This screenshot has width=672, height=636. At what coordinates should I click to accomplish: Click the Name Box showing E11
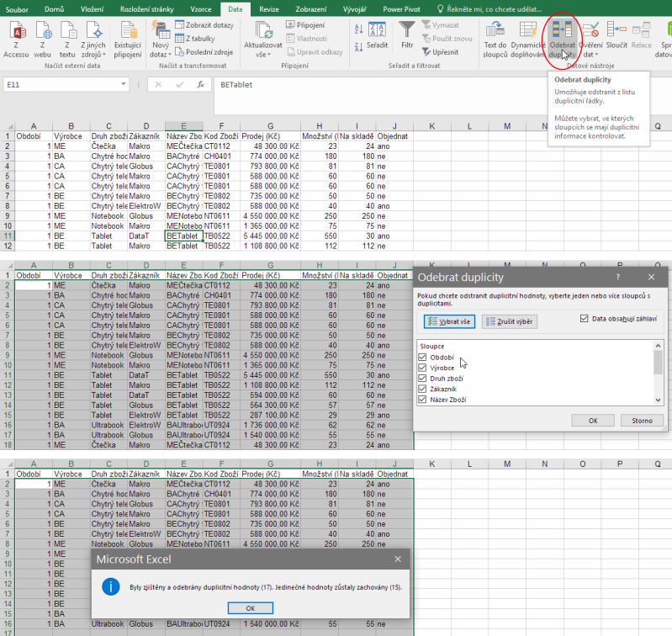(x=61, y=84)
